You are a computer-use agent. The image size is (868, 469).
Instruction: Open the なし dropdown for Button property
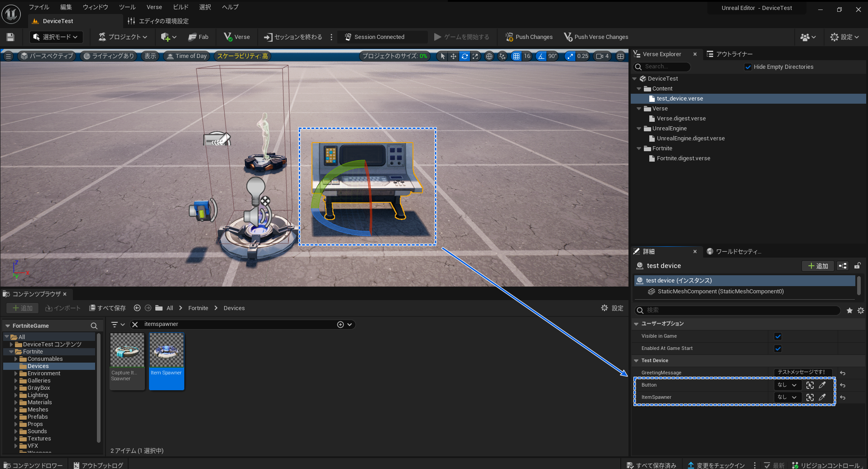coord(787,385)
